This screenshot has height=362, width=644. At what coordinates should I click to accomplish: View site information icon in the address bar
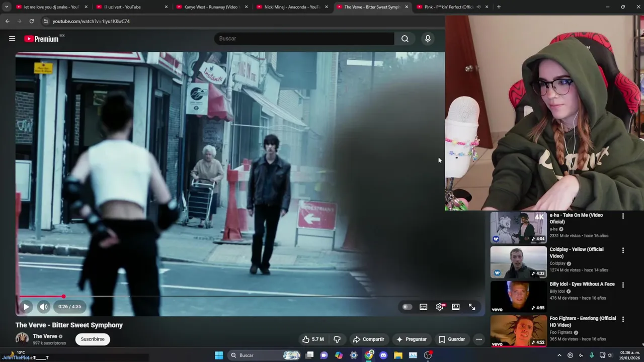[46, 21]
